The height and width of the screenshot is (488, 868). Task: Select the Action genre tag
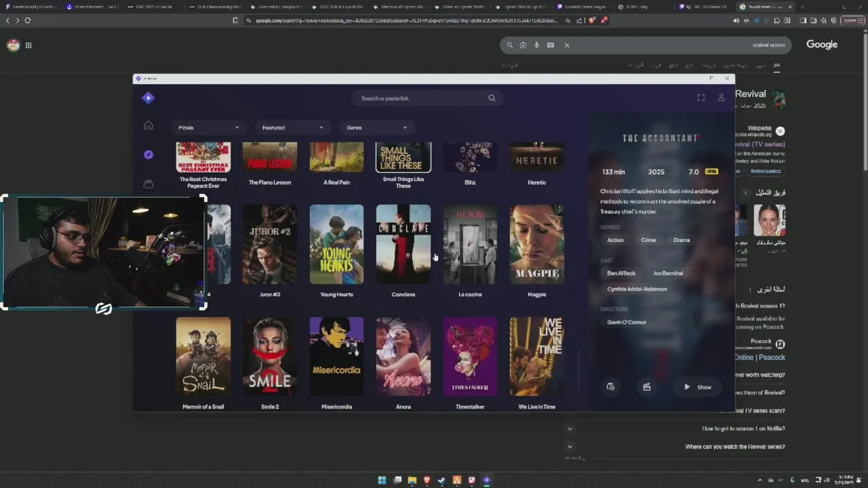(x=615, y=240)
